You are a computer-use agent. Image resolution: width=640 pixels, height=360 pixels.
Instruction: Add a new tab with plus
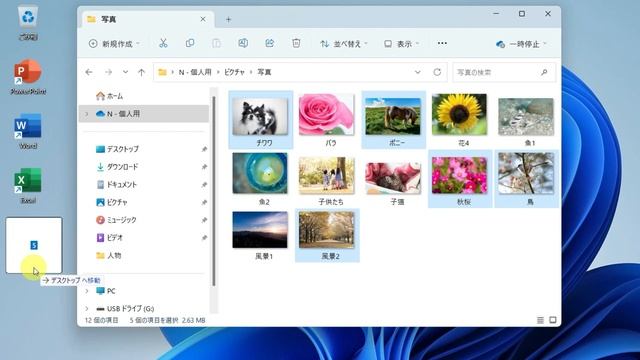coord(229,19)
